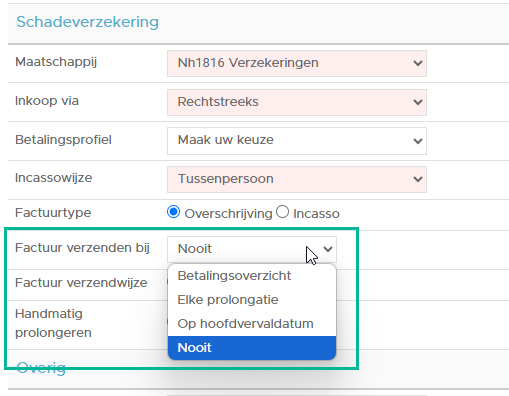Open the Maatschappij dropdown
This screenshot has height=396, width=509.
pyautogui.click(x=297, y=63)
